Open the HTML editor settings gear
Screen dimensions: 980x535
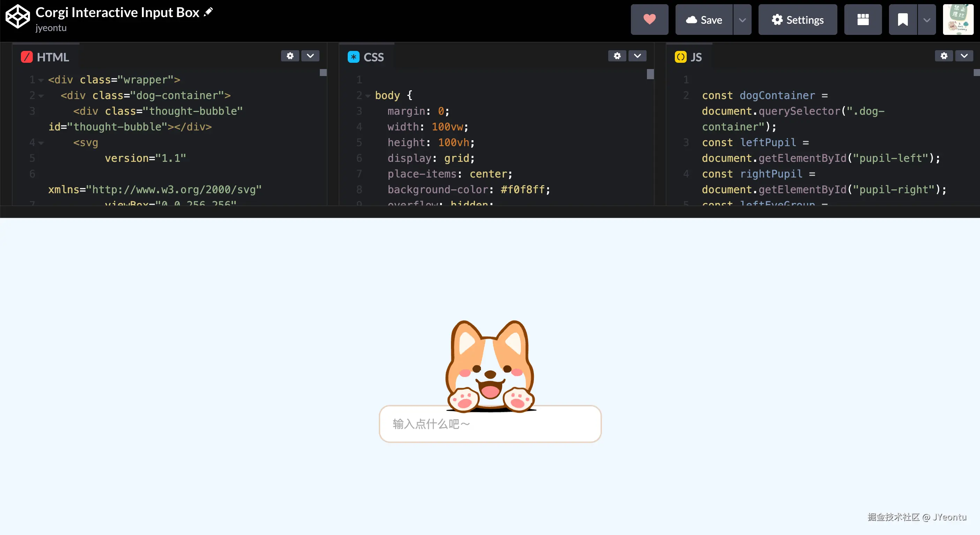click(x=290, y=56)
